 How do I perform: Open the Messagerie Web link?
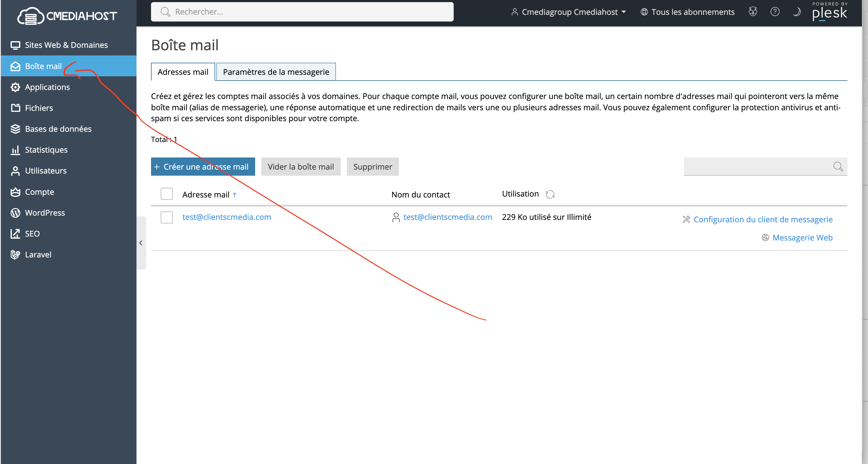click(x=802, y=238)
